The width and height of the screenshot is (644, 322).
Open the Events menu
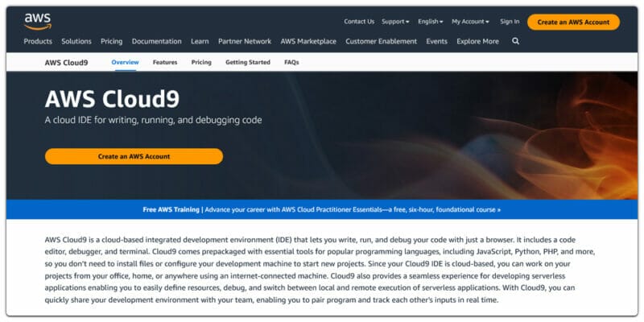(436, 42)
